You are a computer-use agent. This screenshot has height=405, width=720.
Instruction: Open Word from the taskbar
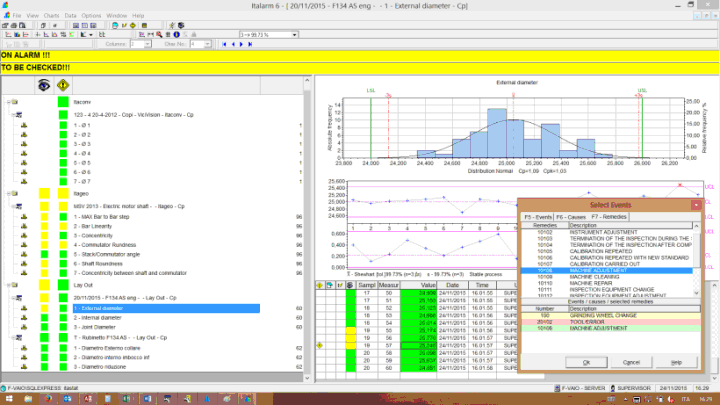(147, 399)
